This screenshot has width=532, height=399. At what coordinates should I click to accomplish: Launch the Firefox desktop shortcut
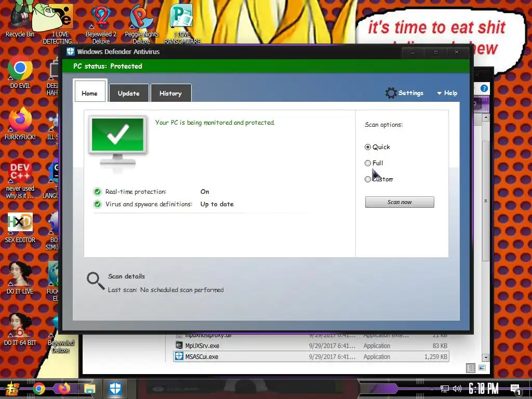coord(20,124)
